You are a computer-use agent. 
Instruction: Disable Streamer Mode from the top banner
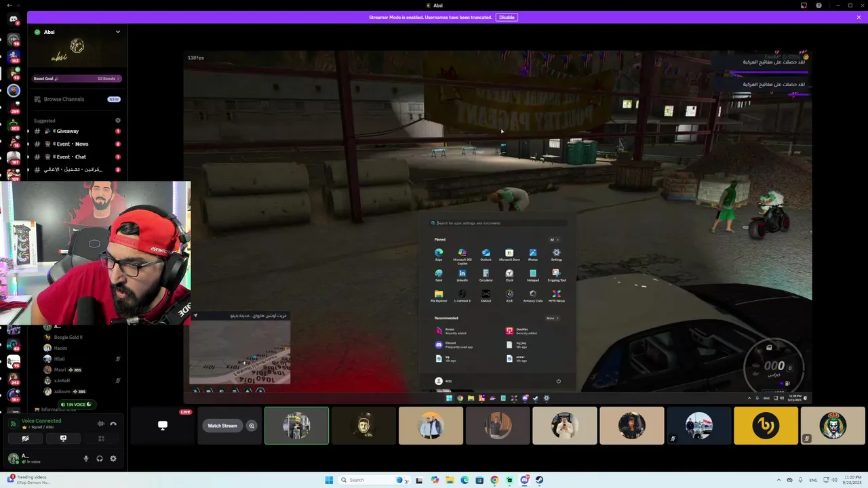pos(507,17)
